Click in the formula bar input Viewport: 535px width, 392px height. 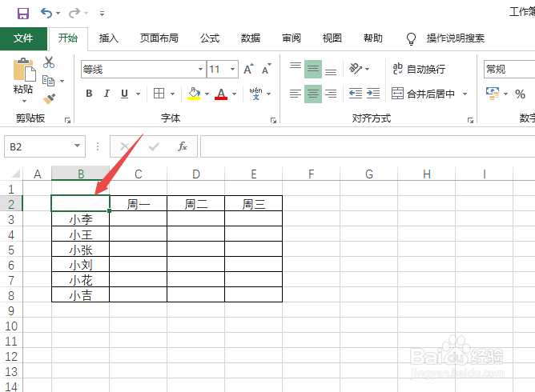click(368, 146)
